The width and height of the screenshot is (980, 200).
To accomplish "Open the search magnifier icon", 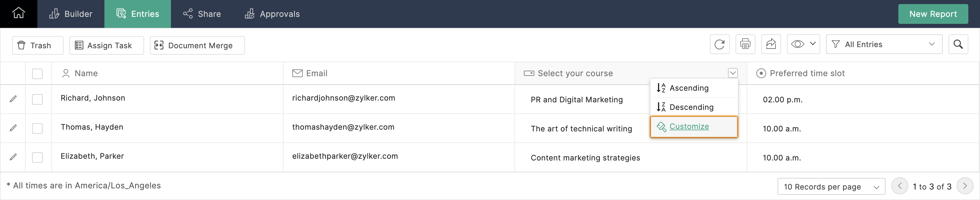I will (x=958, y=44).
